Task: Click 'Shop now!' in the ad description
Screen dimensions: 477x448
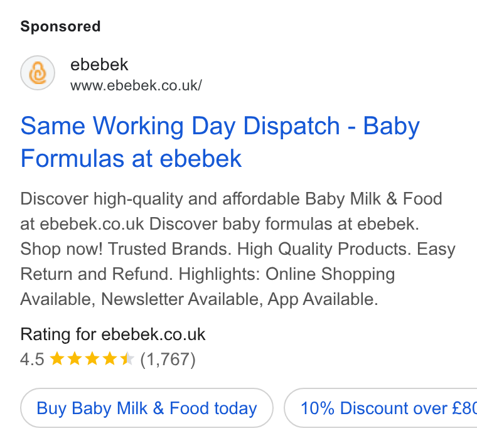Action: 62,249
